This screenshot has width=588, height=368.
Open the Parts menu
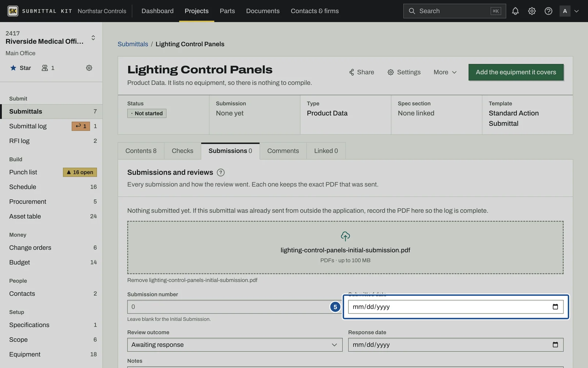[x=227, y=11]
